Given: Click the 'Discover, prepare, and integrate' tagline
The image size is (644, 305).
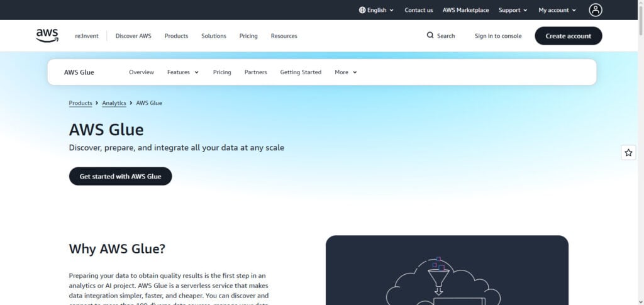Looking at the screenshot, I should pyautogui.click(x=177, y=148).
